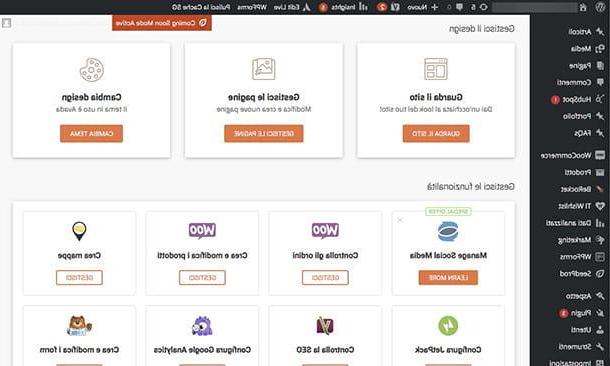Click the WordPress logo in the admin bar
Screen dimensions: 610x366
point(601,7)
